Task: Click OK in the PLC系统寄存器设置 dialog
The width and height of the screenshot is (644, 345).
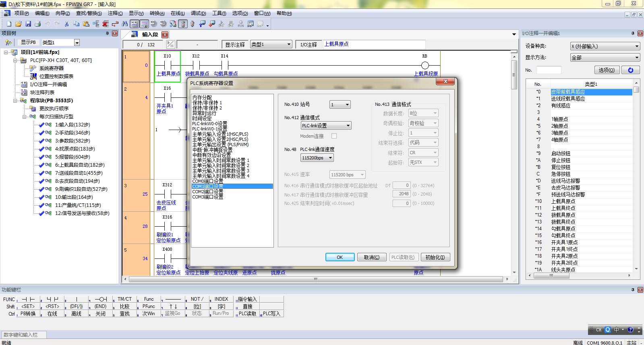Action: 340,257
